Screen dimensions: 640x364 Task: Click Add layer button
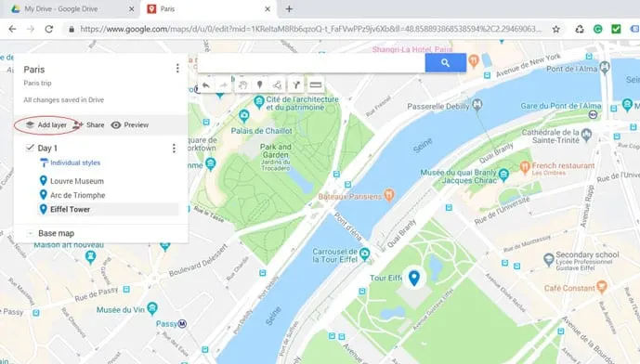point(46,124)
